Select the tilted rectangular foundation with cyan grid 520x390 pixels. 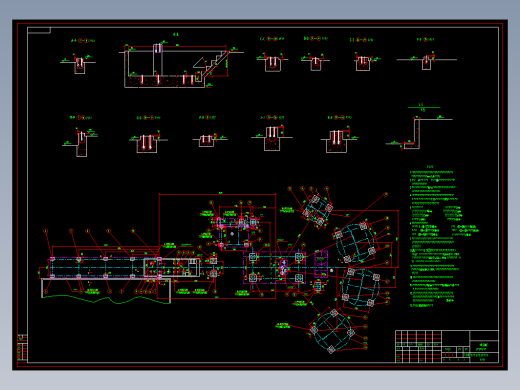(317, 211)
